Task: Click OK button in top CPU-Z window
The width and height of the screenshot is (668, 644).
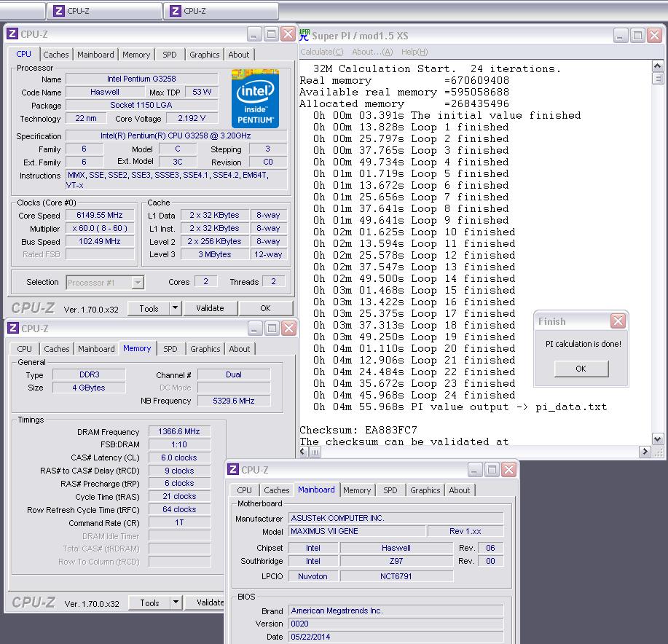Action: (265, 308)
